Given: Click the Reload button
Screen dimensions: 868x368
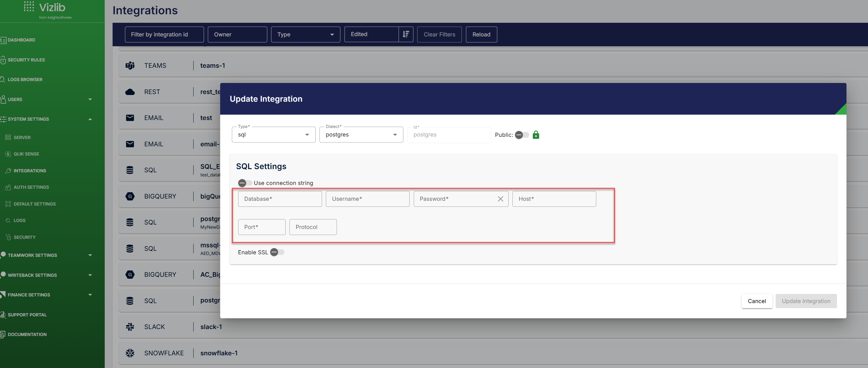Looking at the screenshot, I should pos(481,35).
